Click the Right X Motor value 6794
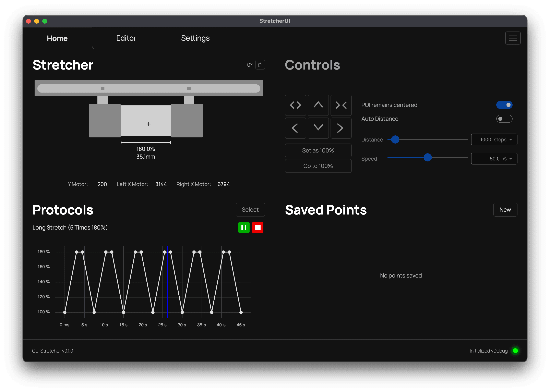 (x=223, y=184)
